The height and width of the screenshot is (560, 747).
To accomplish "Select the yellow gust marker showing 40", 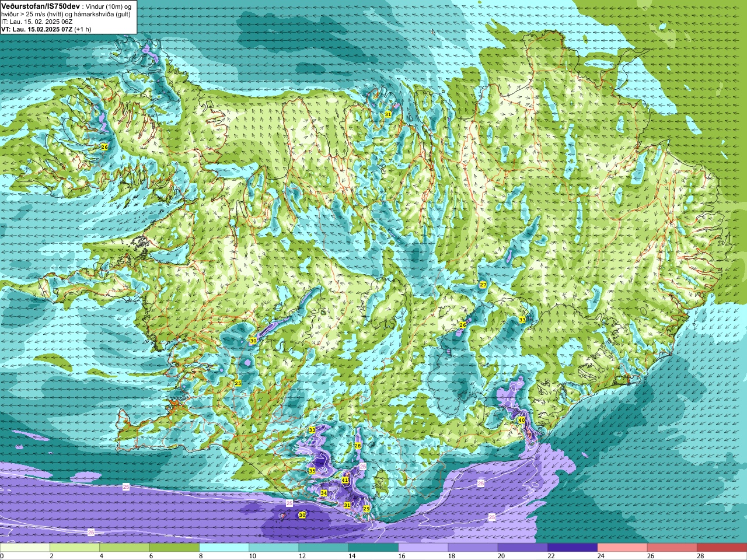I will coord(521,420).
